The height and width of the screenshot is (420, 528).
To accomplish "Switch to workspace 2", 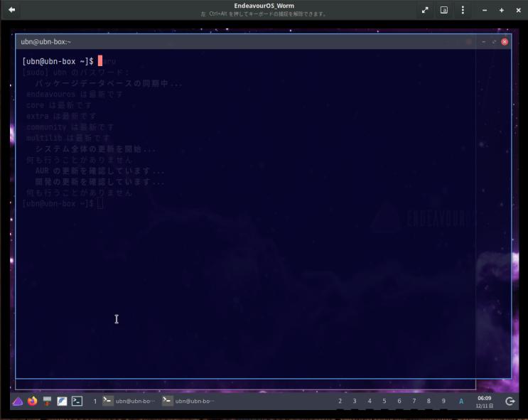I will coord(340,401).
